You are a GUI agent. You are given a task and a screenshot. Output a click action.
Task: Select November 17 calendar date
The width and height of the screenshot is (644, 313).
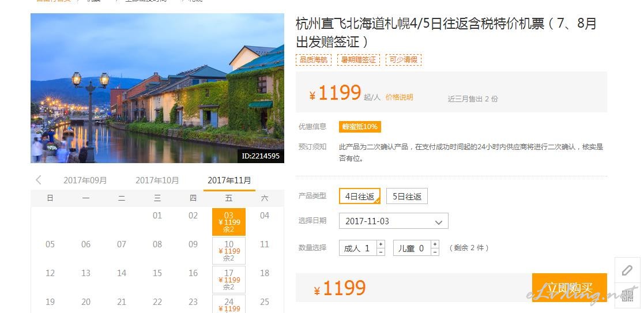[x=229, y=280]
